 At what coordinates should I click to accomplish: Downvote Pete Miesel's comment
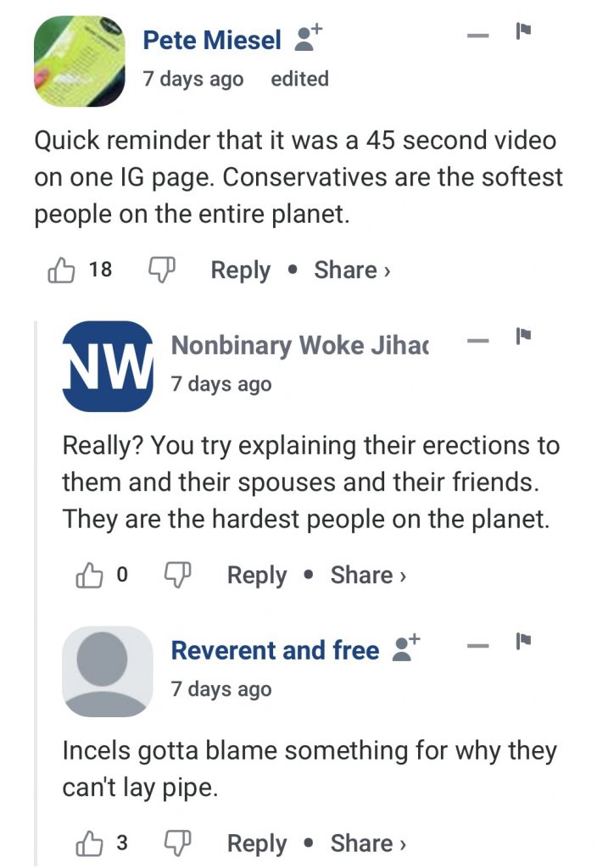point(161,270)
